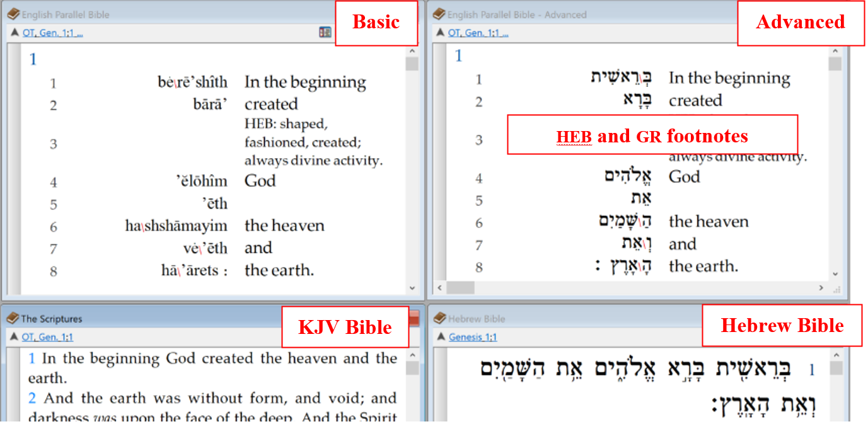This screenshot has height=424, width=868.
Task: Click the earth. in English Parallel Bible panel
Action: 279,270
